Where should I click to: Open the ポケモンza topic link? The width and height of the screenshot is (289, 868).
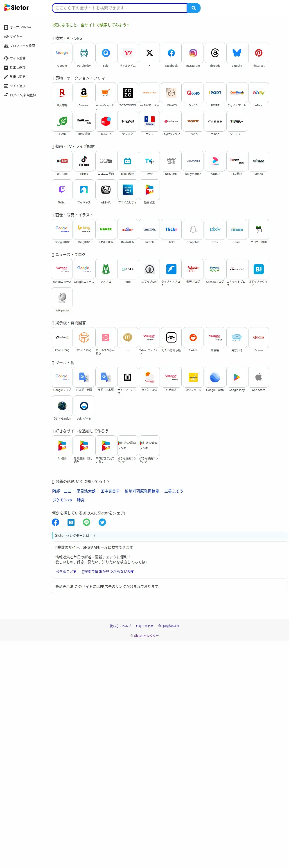pos(62,500)
